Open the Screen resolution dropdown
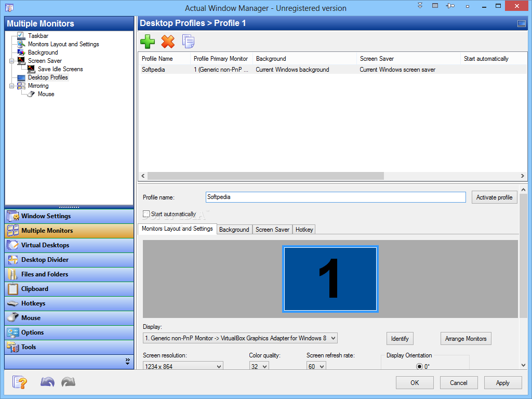 (219, 366)
